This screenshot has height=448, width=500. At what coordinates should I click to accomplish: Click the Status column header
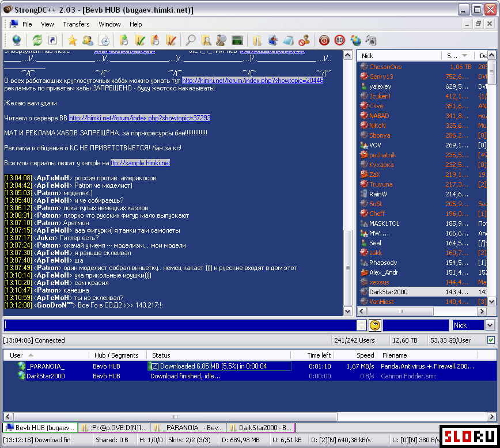[x=219, y=355]
